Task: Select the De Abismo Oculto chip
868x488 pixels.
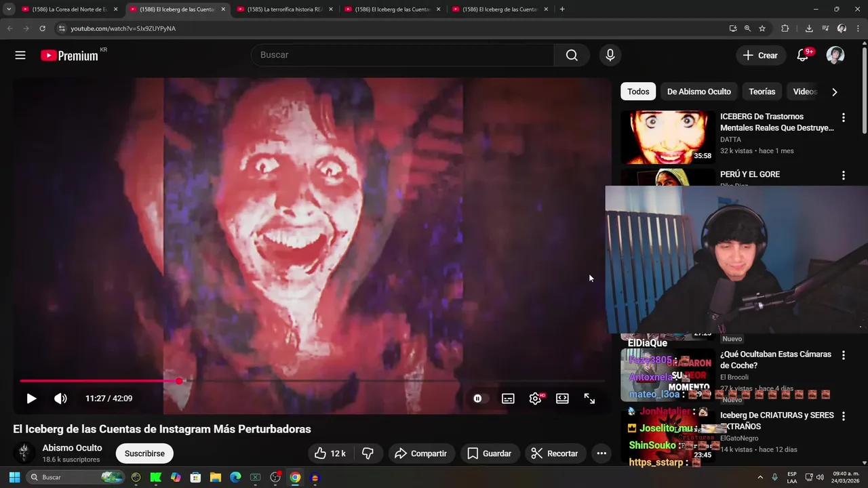Action: point(698,91)
